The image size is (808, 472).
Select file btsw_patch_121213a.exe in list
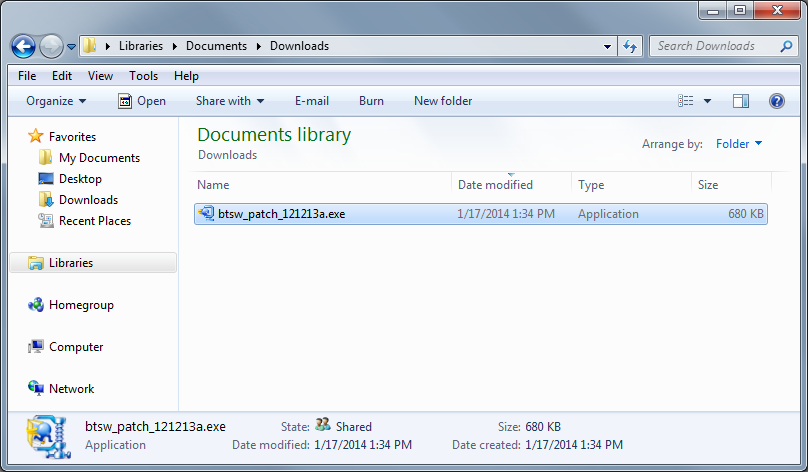click(x=481, y=214)
